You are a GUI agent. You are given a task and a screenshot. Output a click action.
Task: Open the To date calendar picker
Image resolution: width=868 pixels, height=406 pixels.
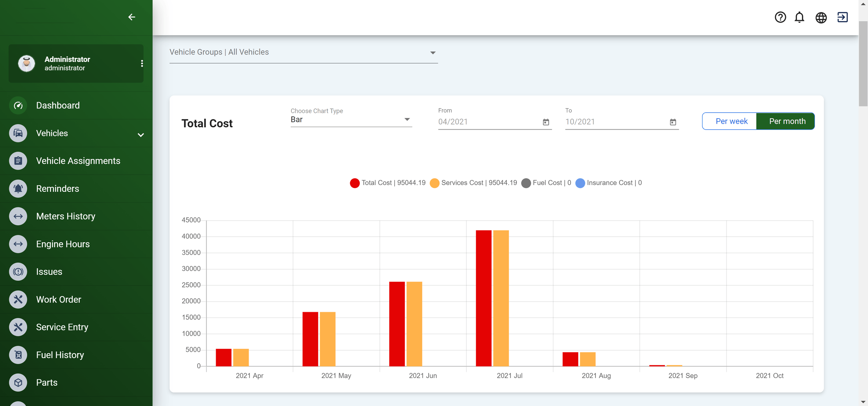point(673,122)
